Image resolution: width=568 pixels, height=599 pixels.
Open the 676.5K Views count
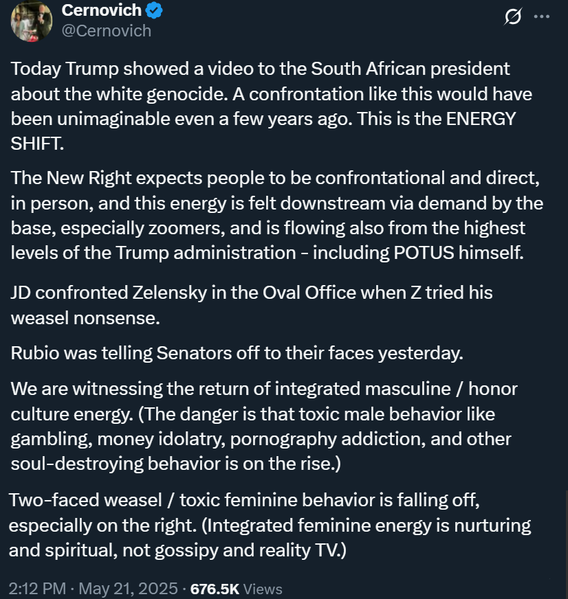[x=236, y=589]
